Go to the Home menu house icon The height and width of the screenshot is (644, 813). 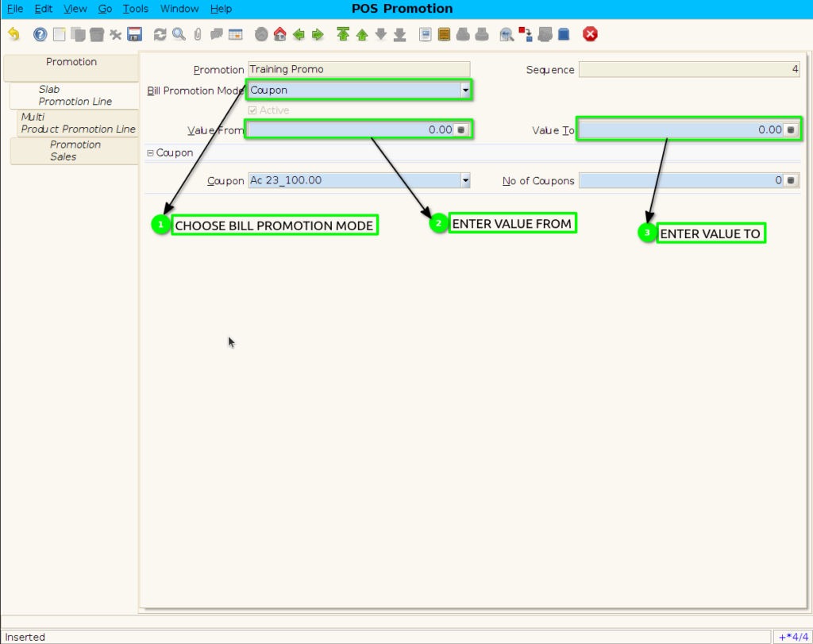click(280, 34)
